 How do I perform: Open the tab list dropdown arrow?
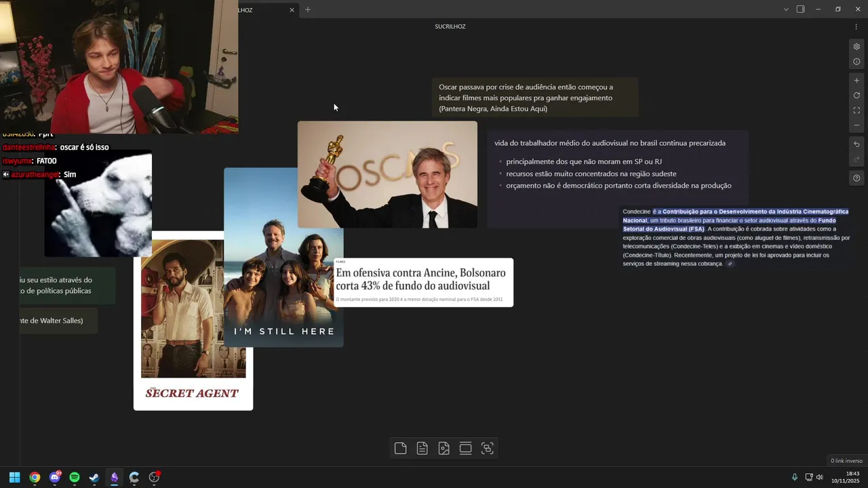pos(786,9)
